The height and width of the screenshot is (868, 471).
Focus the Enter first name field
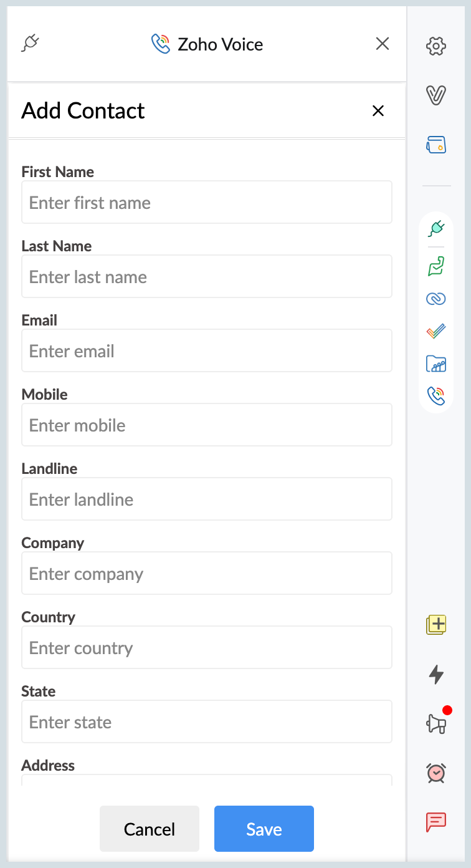(x=207, y=202)
